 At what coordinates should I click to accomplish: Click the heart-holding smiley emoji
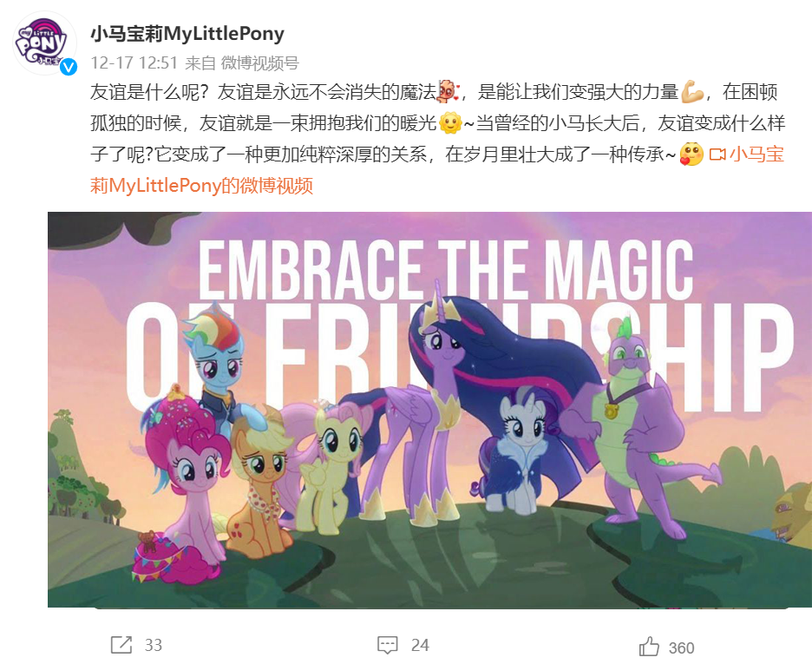point(692,154)
